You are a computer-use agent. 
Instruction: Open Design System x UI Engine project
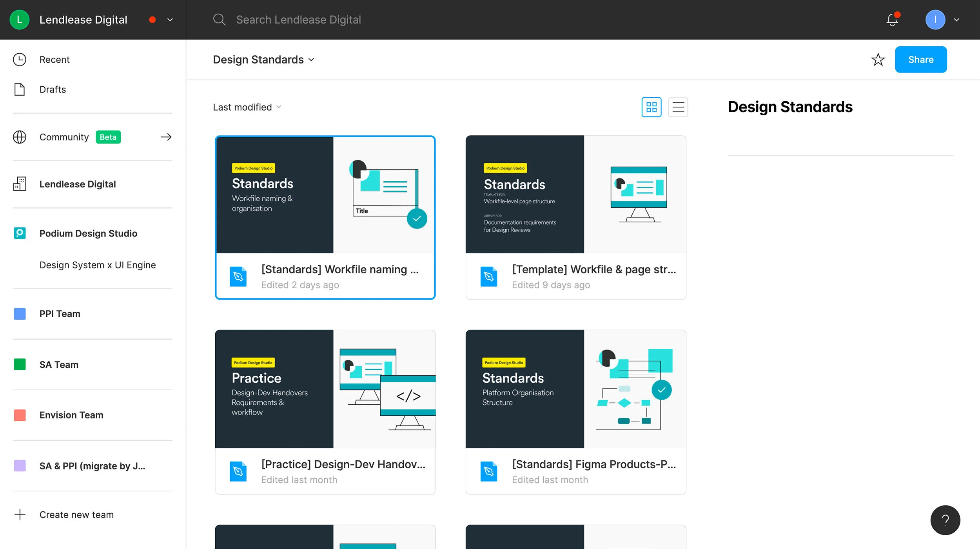[98, 265]
